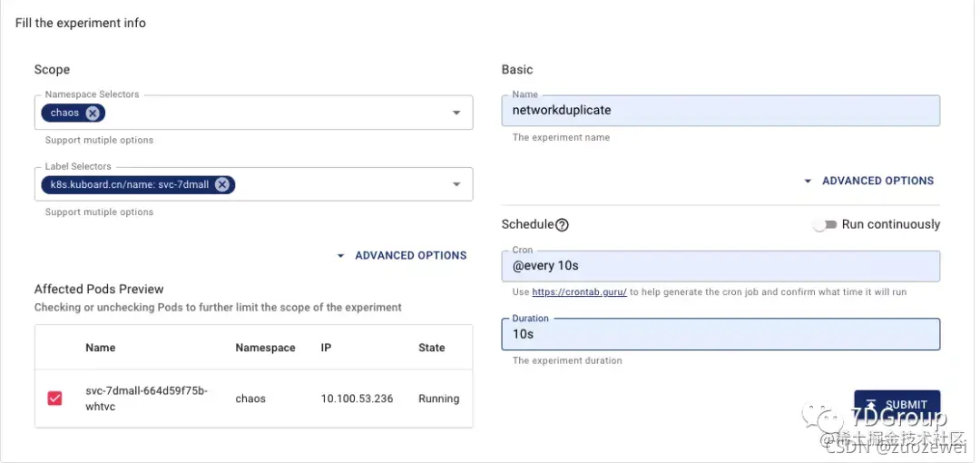This screenshot has height=463, width=980.
Task: Click the Namespace column header
Action: click(265, 348)
